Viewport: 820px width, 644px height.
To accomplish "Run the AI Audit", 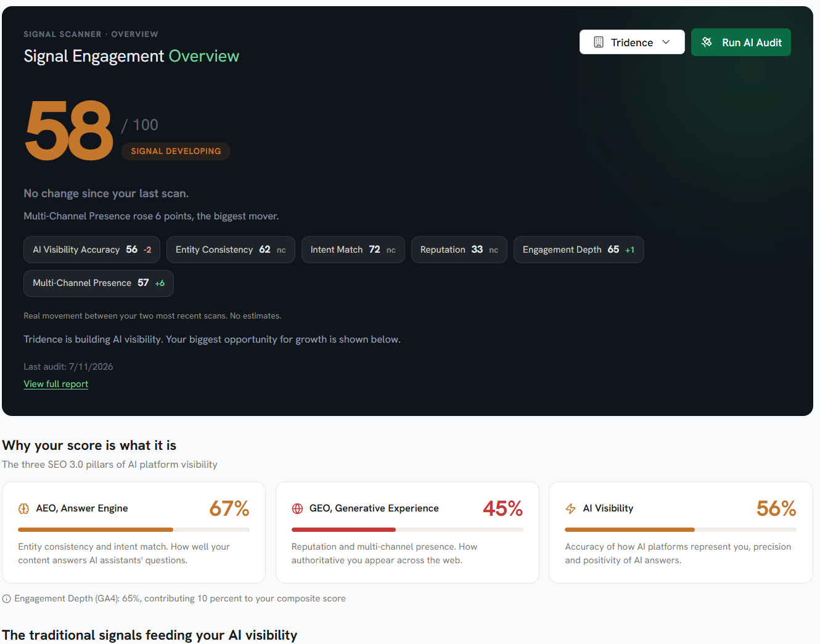I will pos(741,43).
